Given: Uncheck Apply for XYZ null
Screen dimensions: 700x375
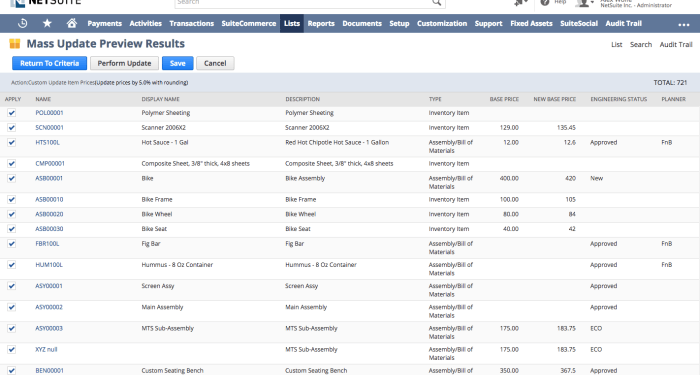Looking at the screenshot, I should click(12, 350).
